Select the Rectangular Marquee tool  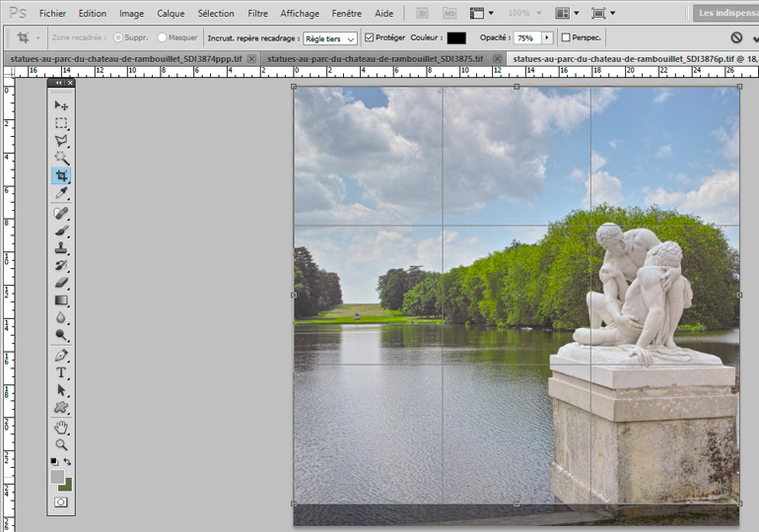[x=61, y=123]
